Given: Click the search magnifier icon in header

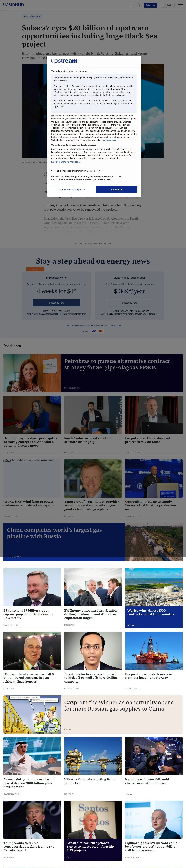Looking at the screenshot, I should tap(131, 5).
